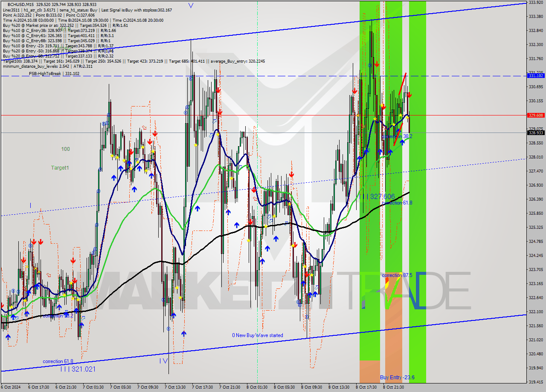Viewport: 546px width, 392px height.
Task: Click the 'Buy %10 @ C_Entry88: 323.598' line
Action: tap(57, 40)
